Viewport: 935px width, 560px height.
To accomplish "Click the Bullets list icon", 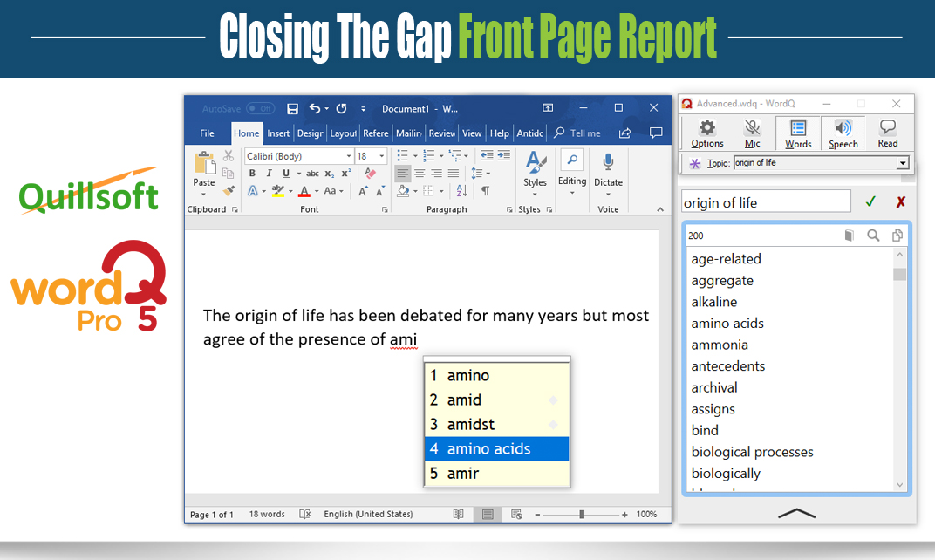I will click(402, 155).
